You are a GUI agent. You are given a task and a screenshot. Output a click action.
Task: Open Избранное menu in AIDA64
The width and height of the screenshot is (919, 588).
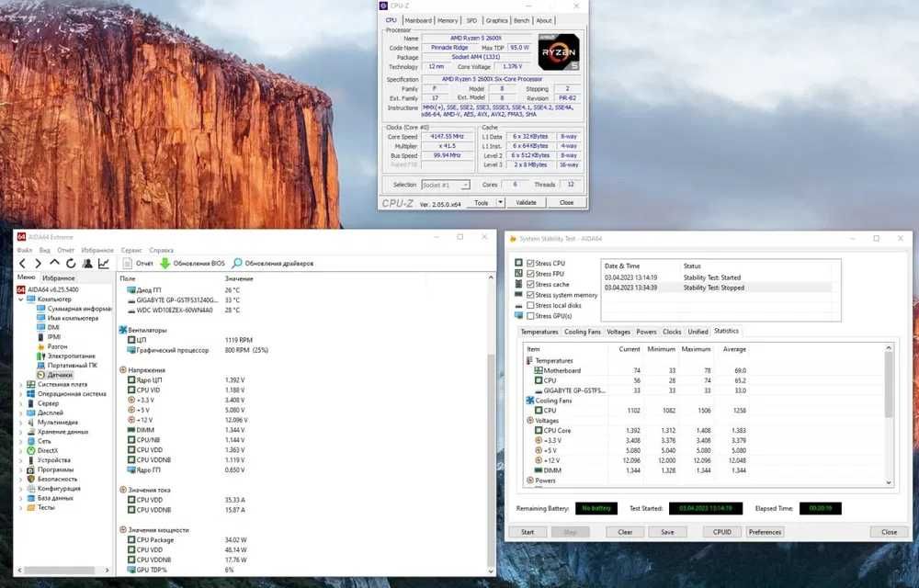click(x=97, y=250)
